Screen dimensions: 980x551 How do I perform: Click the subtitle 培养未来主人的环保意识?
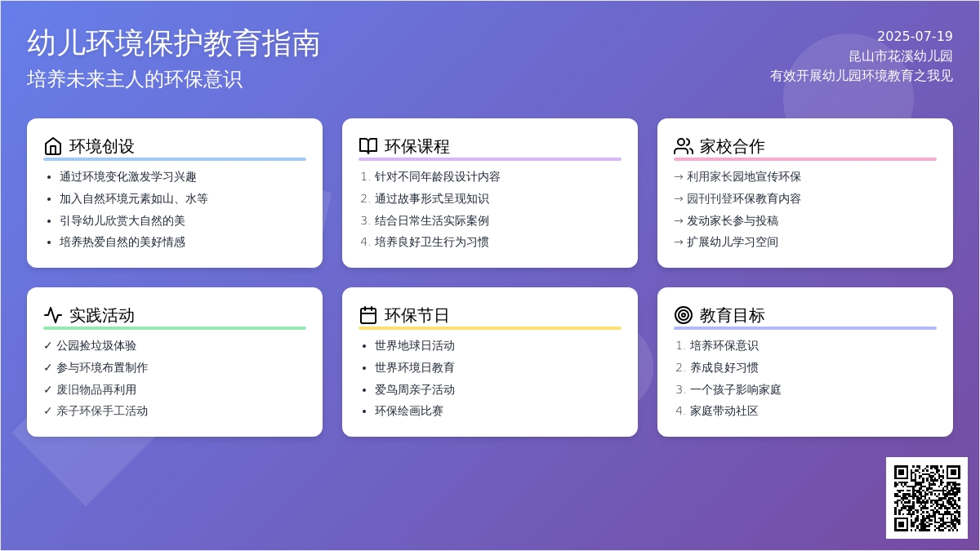[x=135, y=79]
